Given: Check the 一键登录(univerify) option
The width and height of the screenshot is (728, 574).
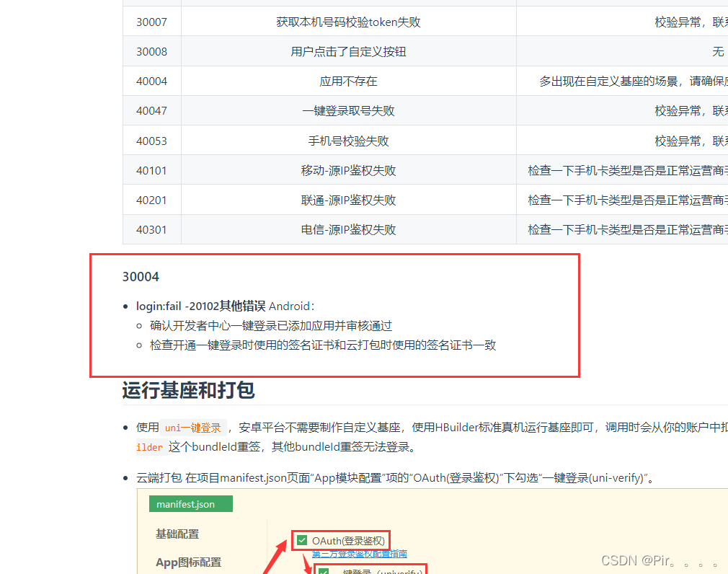Looking at the screenshot, I should (x=322, y=570).
